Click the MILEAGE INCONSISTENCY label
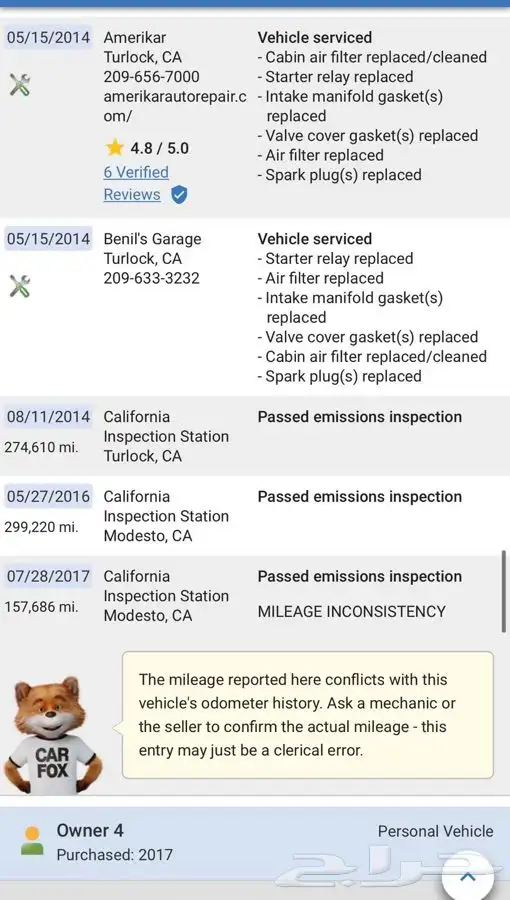The image size is (510, 900). [x=352, y=612]
